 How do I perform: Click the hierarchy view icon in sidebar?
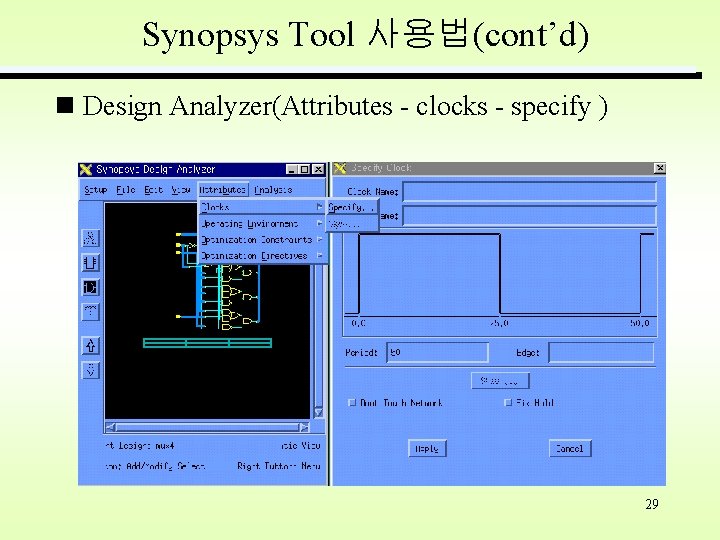tap(90, 312)
